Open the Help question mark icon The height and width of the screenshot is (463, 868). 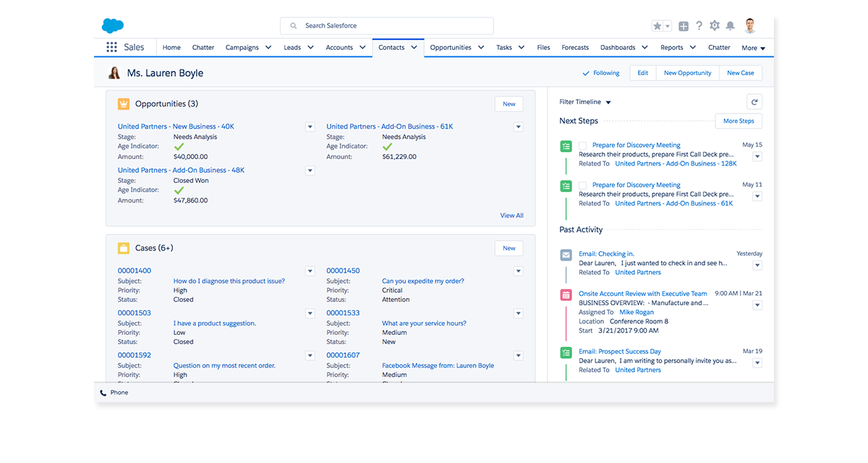click(x=699, y=26)
